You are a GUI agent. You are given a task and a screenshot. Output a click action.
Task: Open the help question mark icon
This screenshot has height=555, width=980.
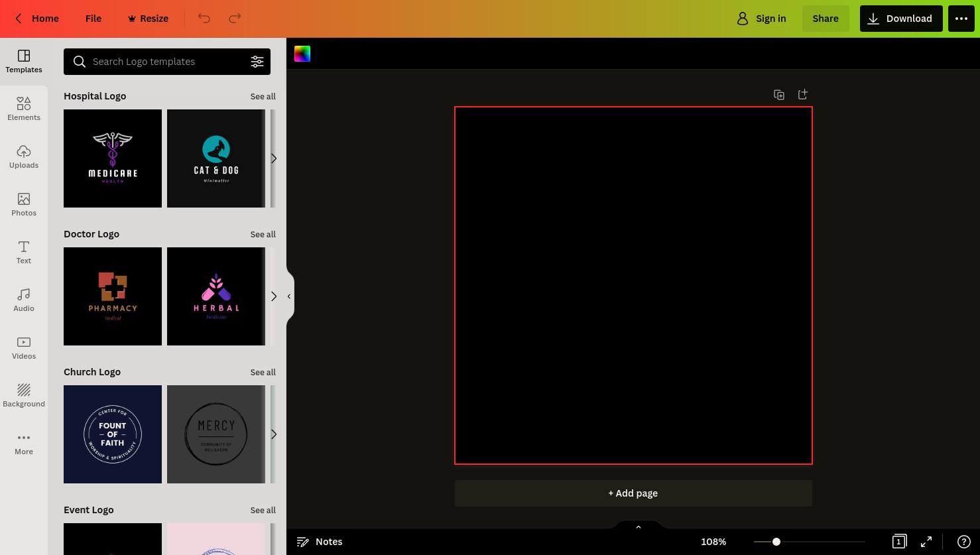click(x=964, y=542)
